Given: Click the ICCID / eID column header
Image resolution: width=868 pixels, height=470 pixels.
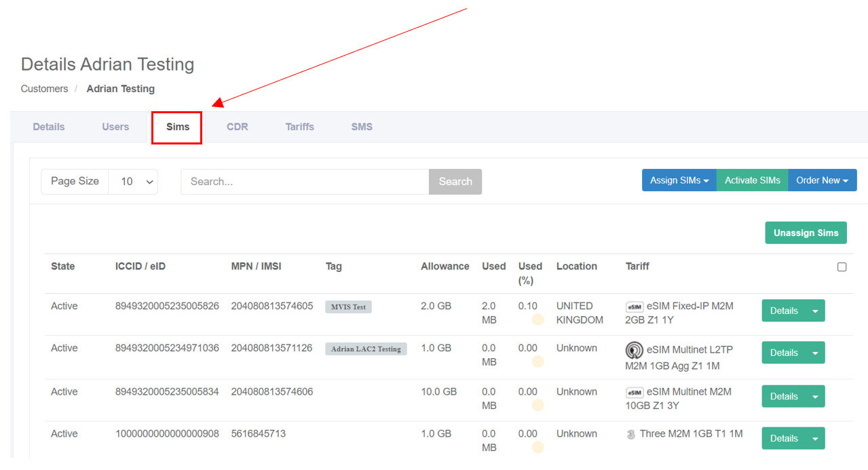Looking at the screenshot, I should [x=140, y=267].
